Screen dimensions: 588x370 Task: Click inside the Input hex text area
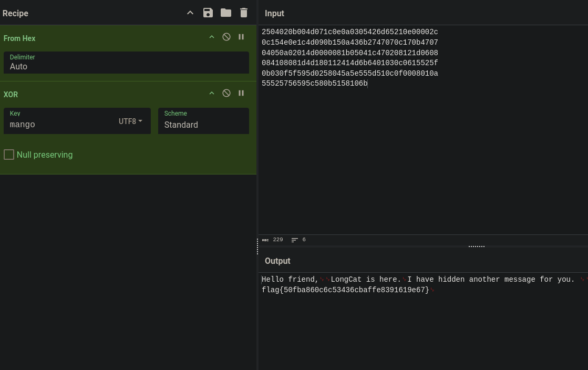click(423, 129)
